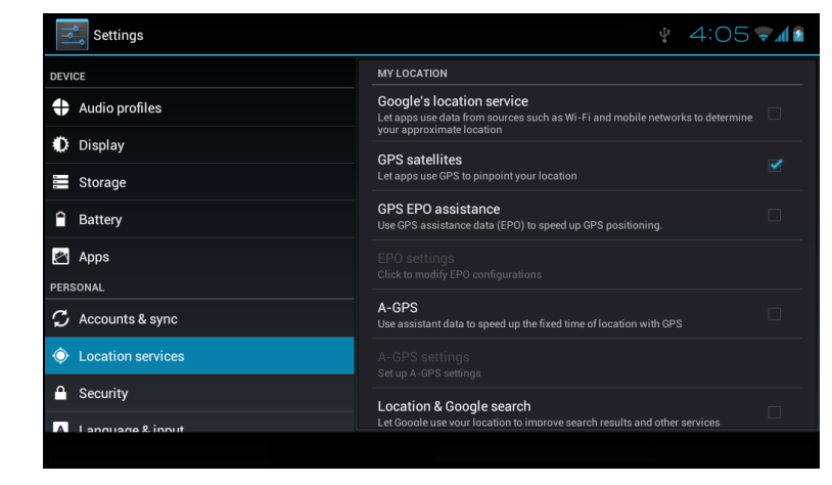Viewport: 832px width, 485px height.
Task: Tap the GPS satellites setting label
Action: pos(419,159)
